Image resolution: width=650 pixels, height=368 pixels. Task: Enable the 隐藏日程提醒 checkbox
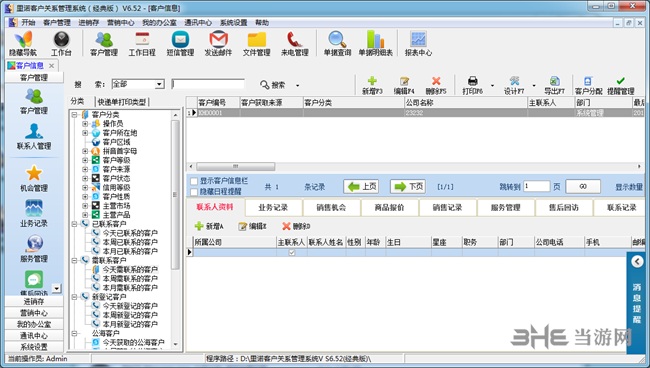point(194,192)
